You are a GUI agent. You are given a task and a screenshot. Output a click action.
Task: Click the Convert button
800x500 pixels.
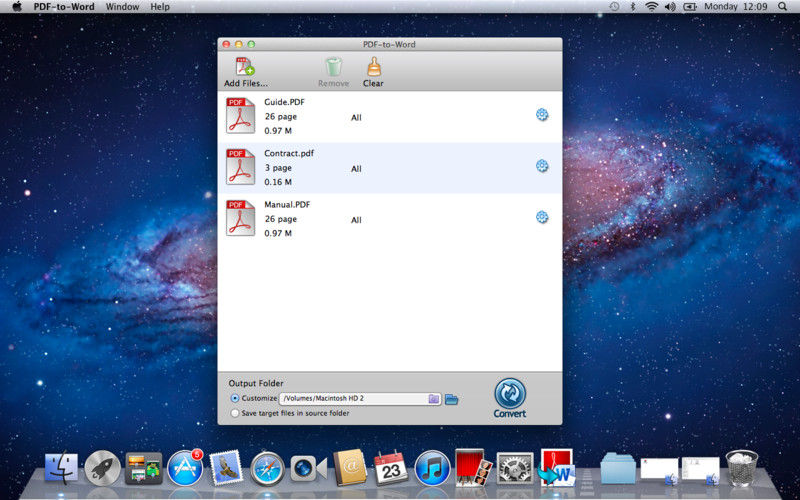coord(510,398)
